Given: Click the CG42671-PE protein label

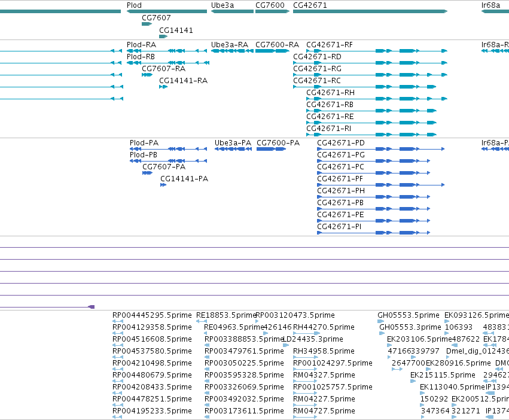Looking at the screenshot, I should 340,215.
